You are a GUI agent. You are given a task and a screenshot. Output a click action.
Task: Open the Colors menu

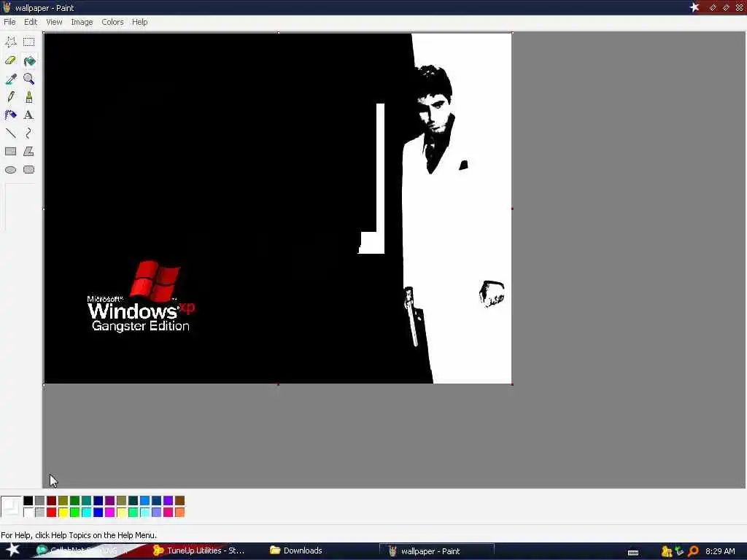[112, 22]
